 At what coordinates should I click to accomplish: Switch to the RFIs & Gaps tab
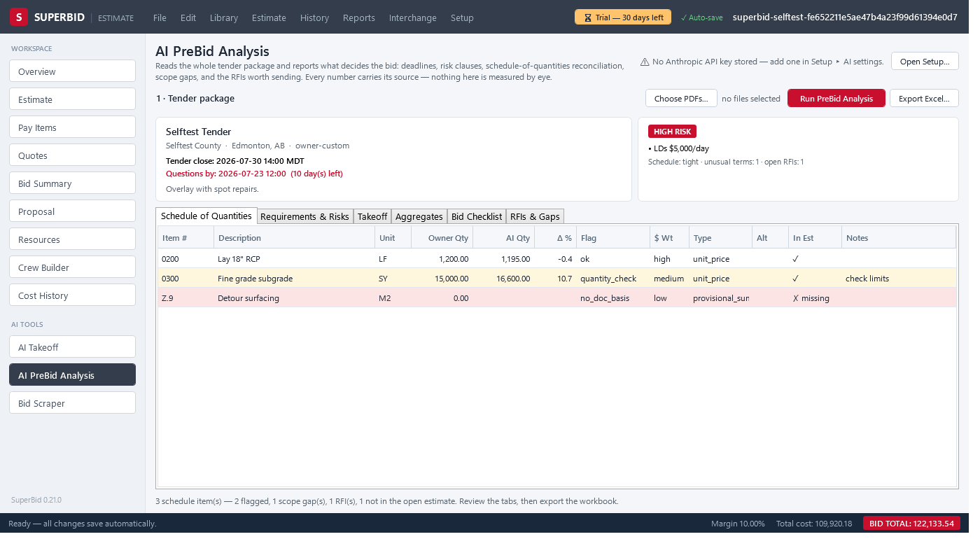[535, 216]
